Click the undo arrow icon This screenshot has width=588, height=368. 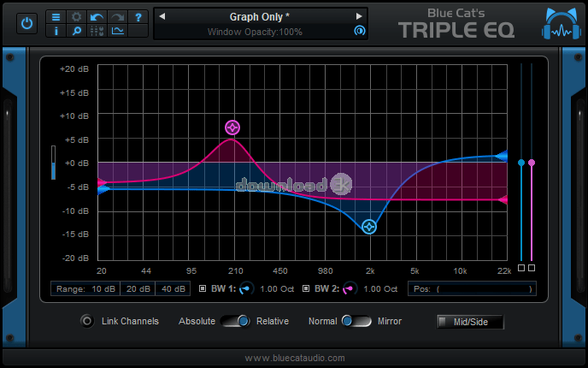[x=97, y=17]
